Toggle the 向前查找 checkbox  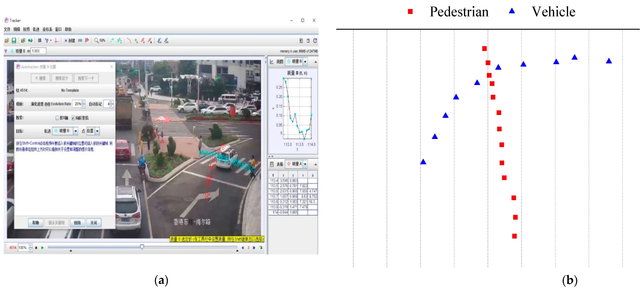(x=73, y=118)
